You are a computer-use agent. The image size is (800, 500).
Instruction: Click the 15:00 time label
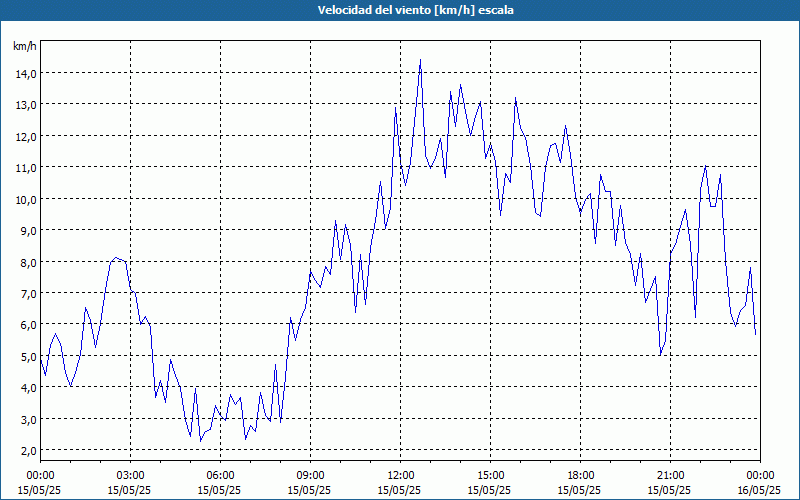pyautogui.click(x=490, y=476)
